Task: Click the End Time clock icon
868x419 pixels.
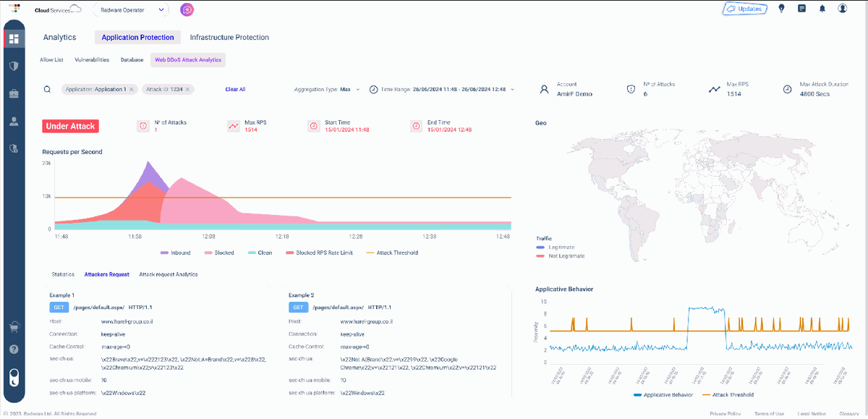Action: [416, 126]
